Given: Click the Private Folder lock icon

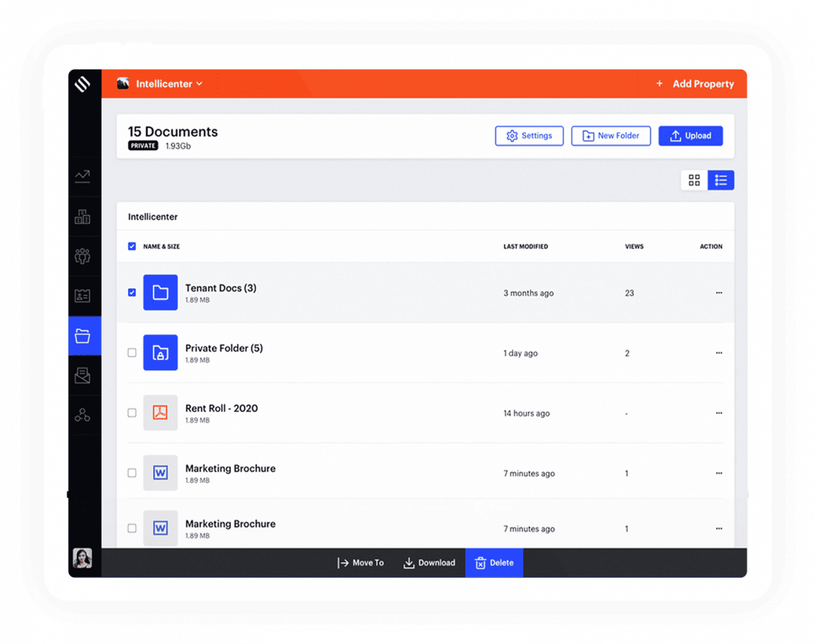Looking at the screenshot, I should pyautogui.click(x=160, y=353).
